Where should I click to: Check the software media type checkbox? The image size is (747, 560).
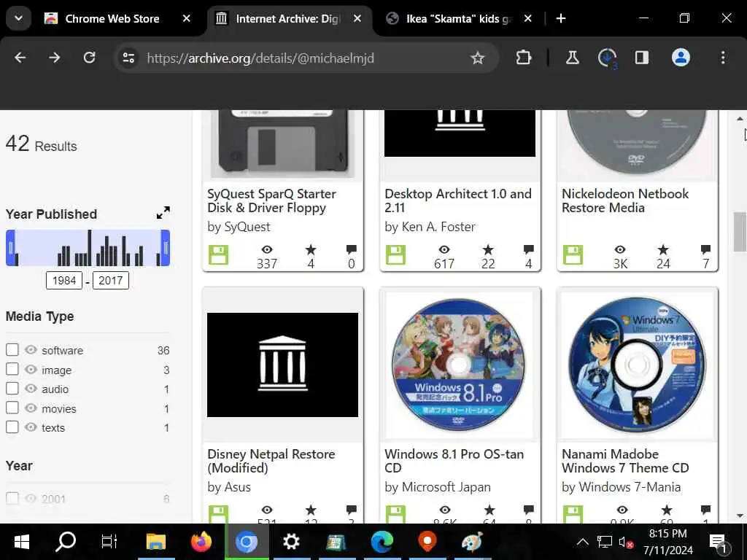coord(12,350)
